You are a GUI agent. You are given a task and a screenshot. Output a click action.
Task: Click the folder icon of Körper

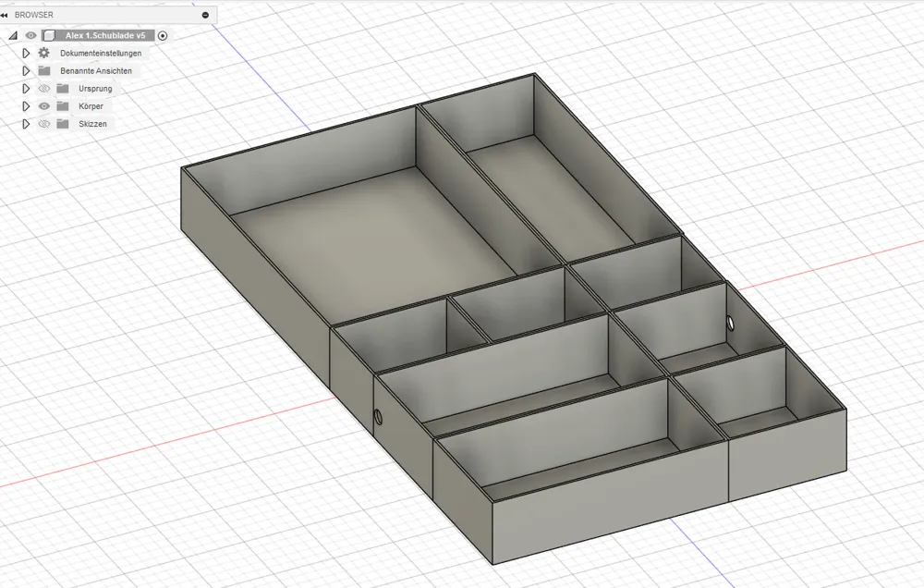coord(63,106)
